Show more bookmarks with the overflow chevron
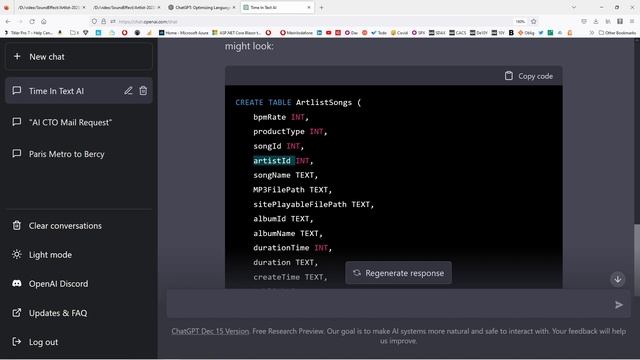The height and width of the screenshot is (360, 640). coord(591,33)
